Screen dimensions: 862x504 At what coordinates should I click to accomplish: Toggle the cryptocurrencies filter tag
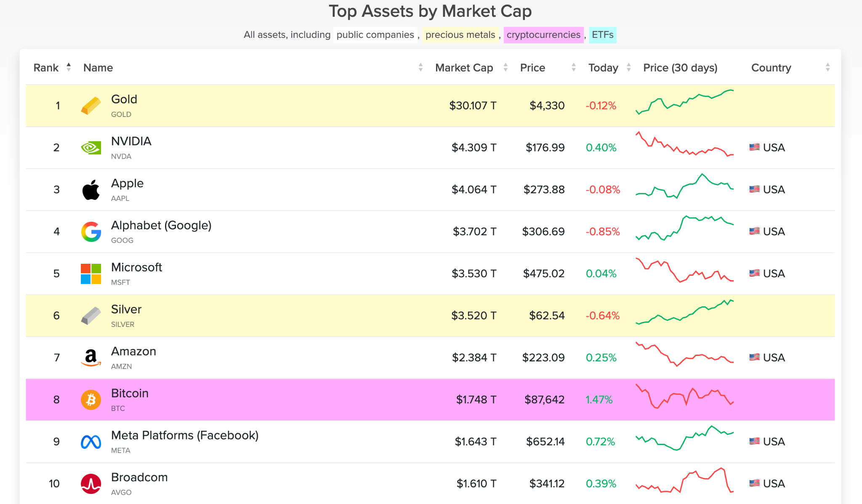(543, 35)
